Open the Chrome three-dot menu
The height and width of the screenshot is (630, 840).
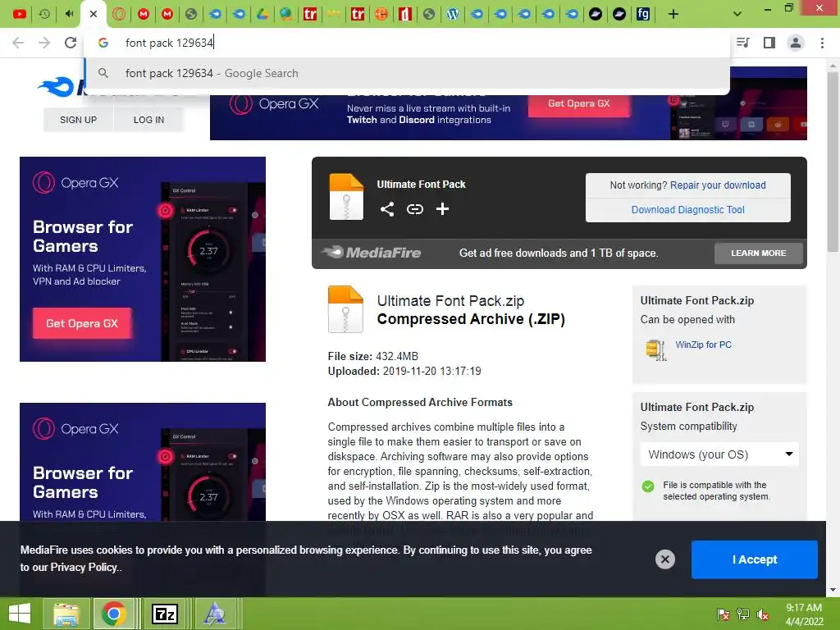[822, 43]
